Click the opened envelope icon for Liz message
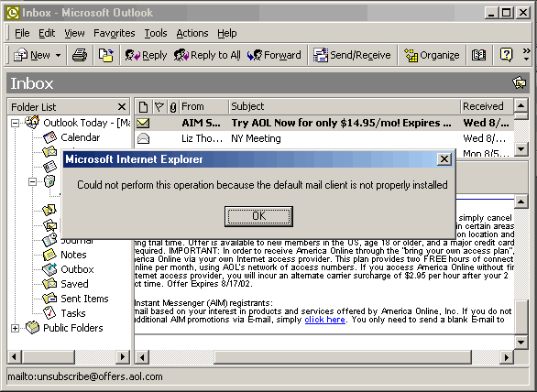The height and width of the screenshot is (392, 537). click(143, 138)
